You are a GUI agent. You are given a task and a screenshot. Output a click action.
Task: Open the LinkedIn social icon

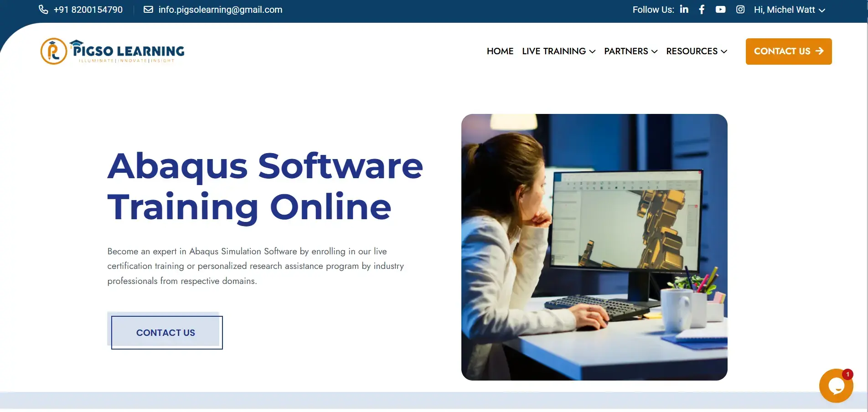click(x=684, y=9)
